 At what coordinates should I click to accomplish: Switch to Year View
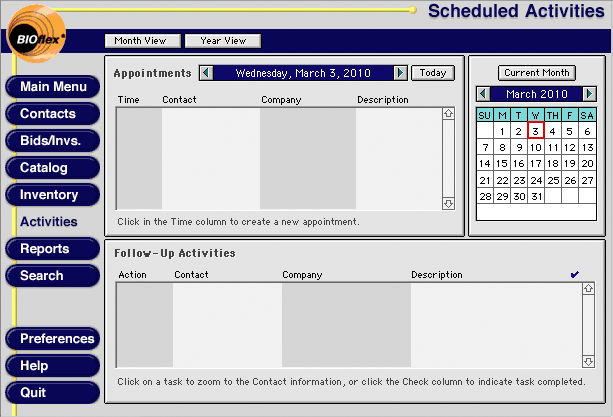[223, 41]
